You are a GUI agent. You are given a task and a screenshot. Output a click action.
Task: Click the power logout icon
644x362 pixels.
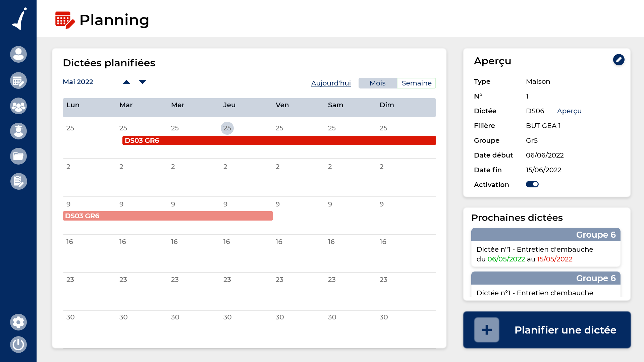pyautogui.click(x=18, y=345)
